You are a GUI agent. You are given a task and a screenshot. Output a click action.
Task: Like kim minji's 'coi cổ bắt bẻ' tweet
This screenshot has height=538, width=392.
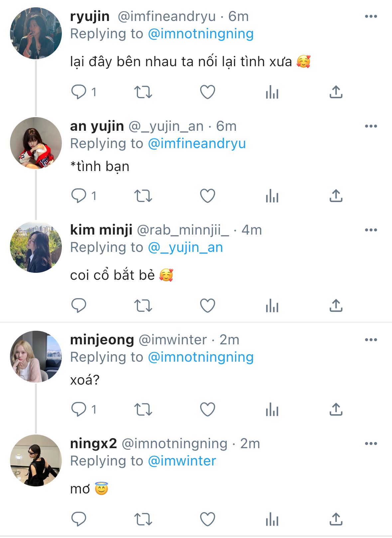tap(207, 306)
